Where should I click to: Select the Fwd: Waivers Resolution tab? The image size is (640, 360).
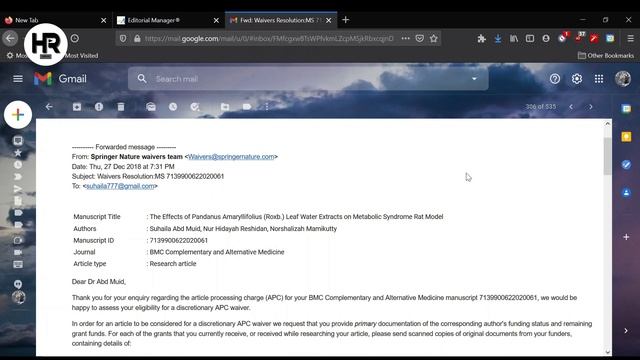(x=281, y=20)
